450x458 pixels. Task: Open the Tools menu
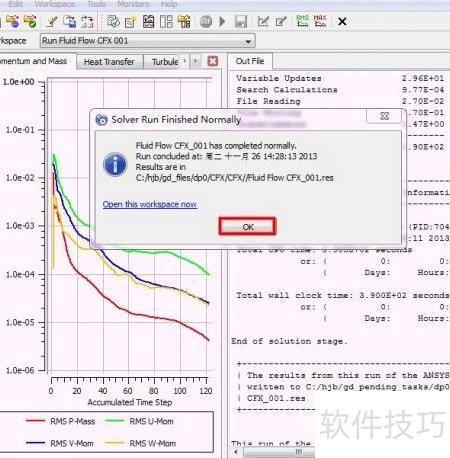tap(97, 4)
